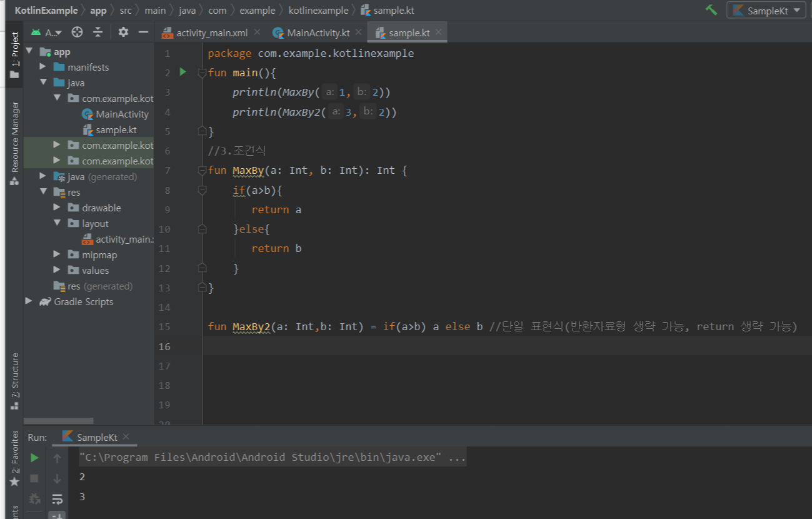
Task: Expand the manifests folder arrow
Action: 43,67
